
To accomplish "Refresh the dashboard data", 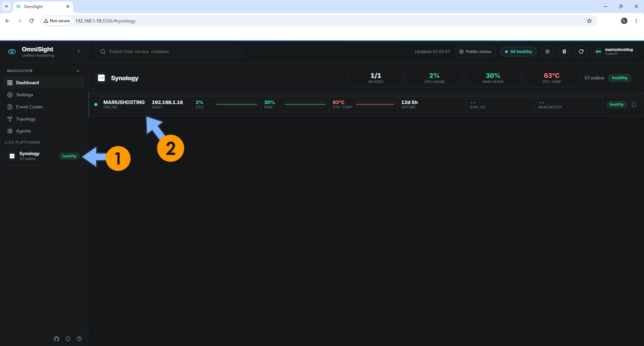I will 581,52.
